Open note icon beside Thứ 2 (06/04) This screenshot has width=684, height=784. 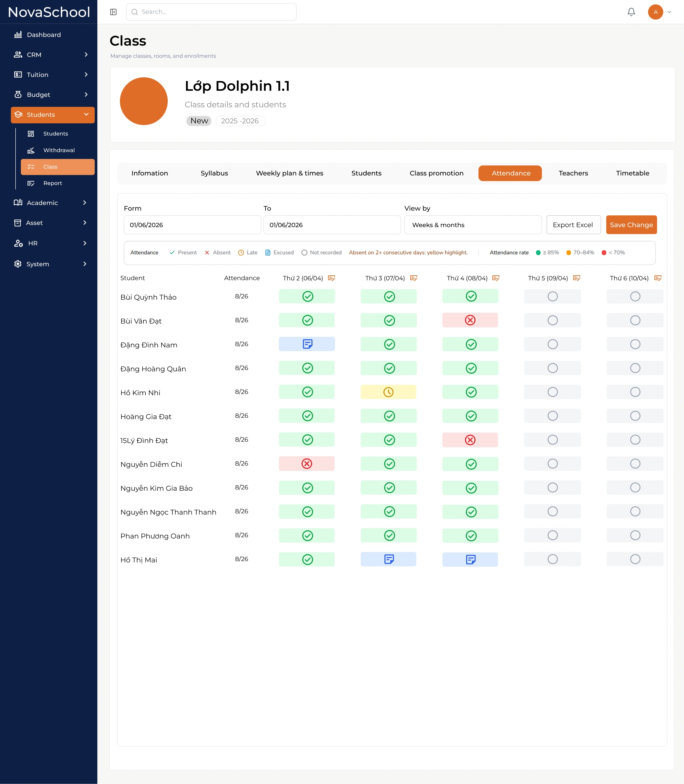(x=332, y=278)
